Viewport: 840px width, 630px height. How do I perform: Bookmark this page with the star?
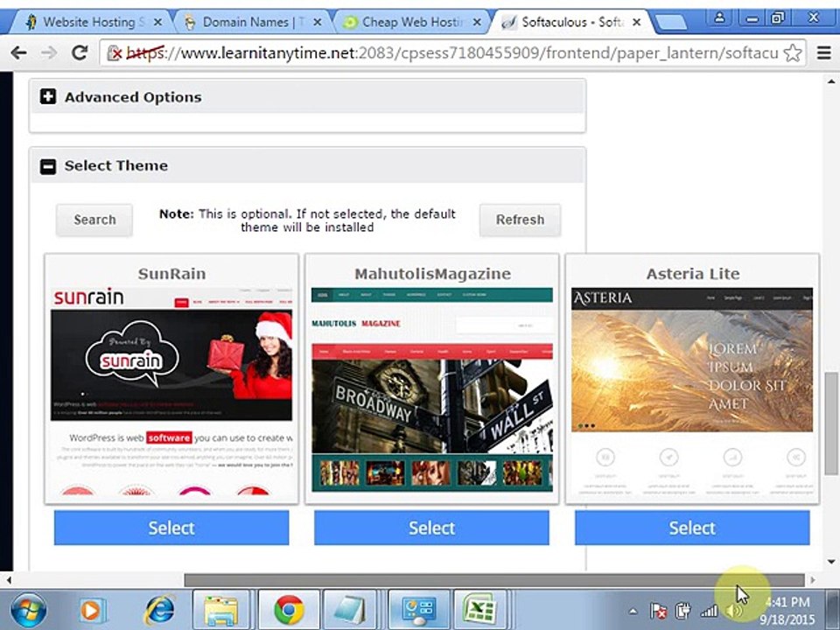pyautogui.click(x=793, y=53)
